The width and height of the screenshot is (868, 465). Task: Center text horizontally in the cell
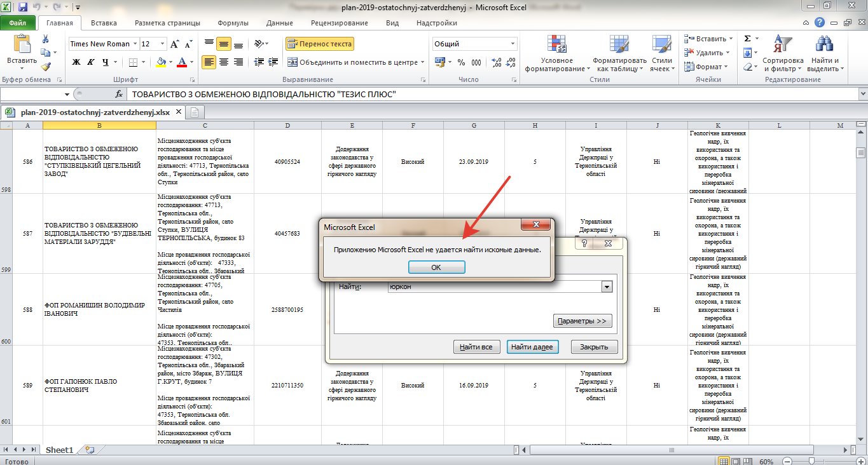pyautogui.click(x=224, y=62)
